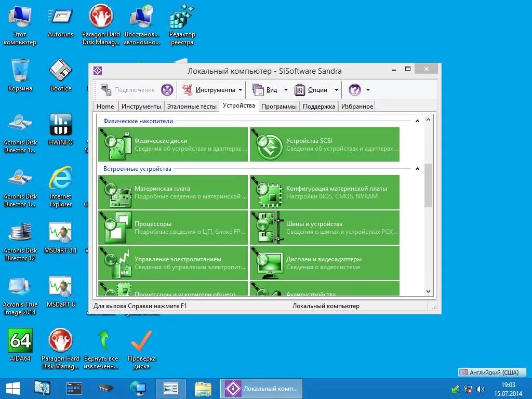Click the AIDA64 desktop icon
This screenshot has width=532, height=399.
tap(20, 345)
